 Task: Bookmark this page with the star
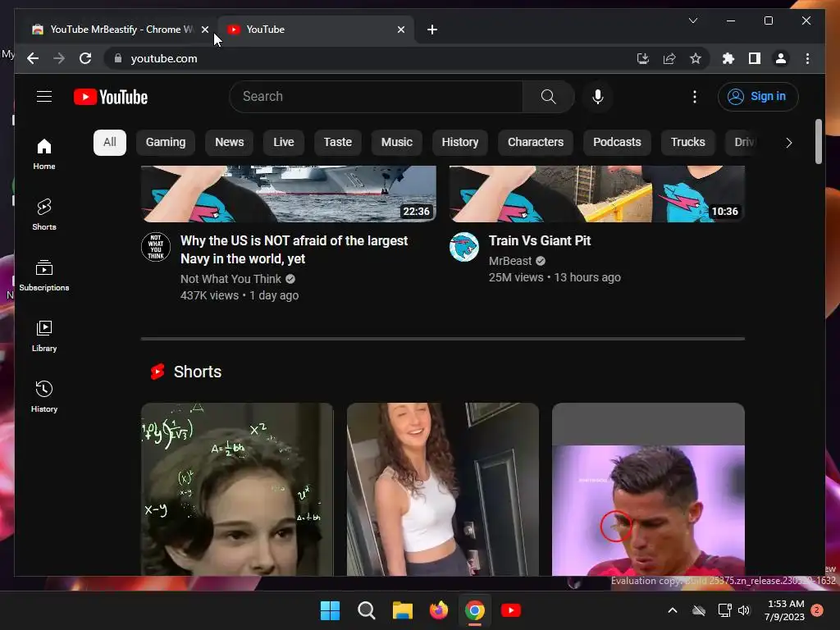coord(696,58)
